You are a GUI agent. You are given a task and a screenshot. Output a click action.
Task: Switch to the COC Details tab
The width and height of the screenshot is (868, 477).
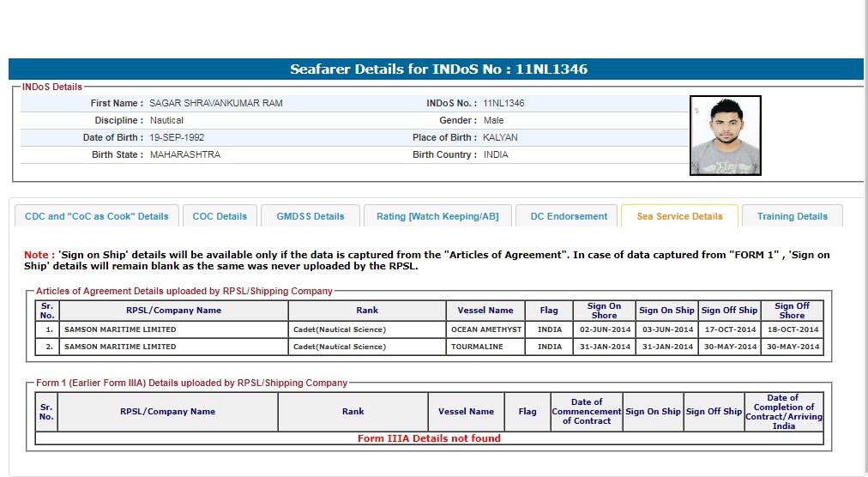pos(220,216)
